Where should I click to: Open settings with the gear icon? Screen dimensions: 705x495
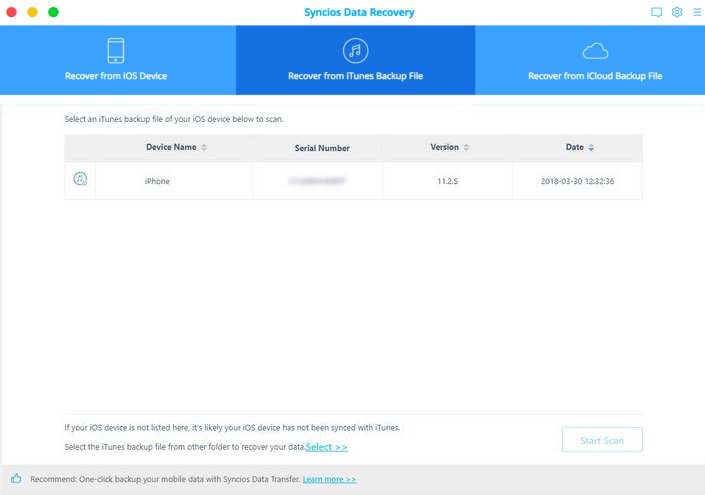click(677, 12)
